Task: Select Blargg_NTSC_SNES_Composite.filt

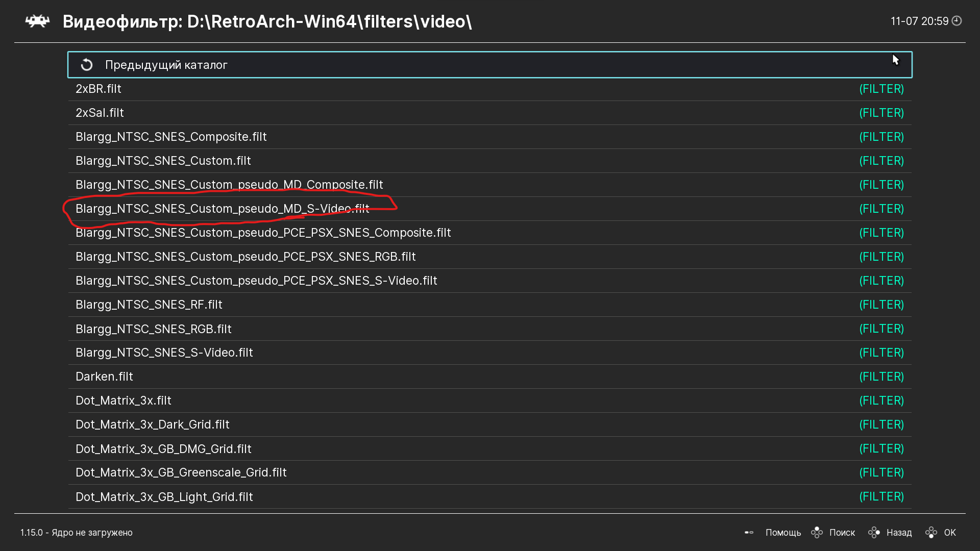Action: 171,137
